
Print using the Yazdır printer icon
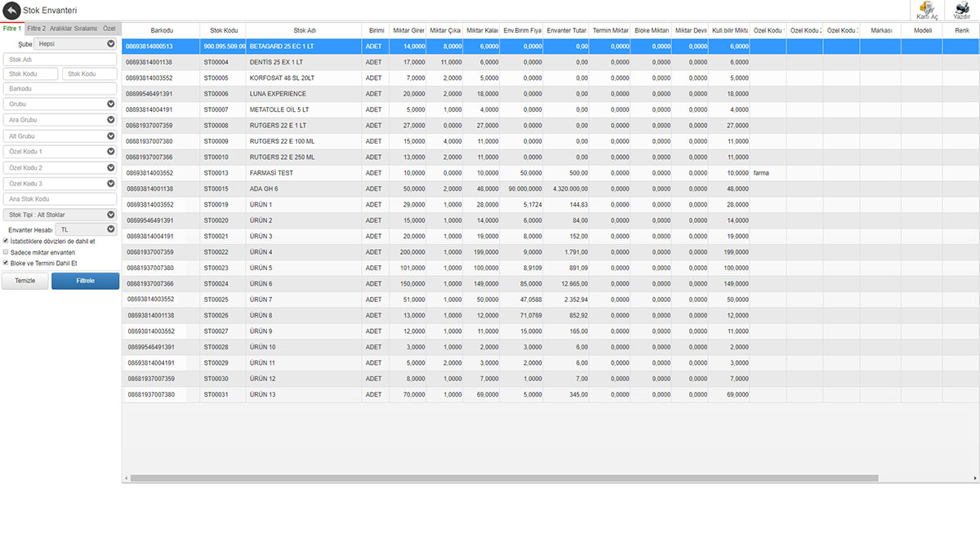(962, 10)
